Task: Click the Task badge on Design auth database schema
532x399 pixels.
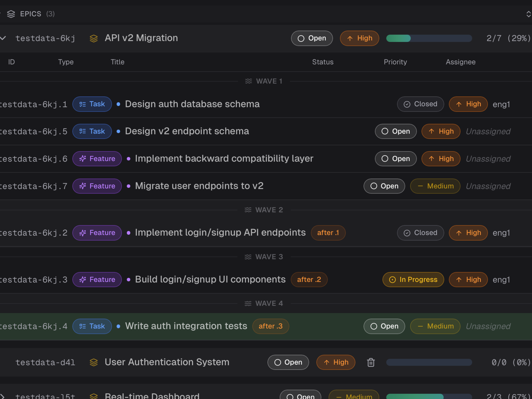Action: click(92, 104)
